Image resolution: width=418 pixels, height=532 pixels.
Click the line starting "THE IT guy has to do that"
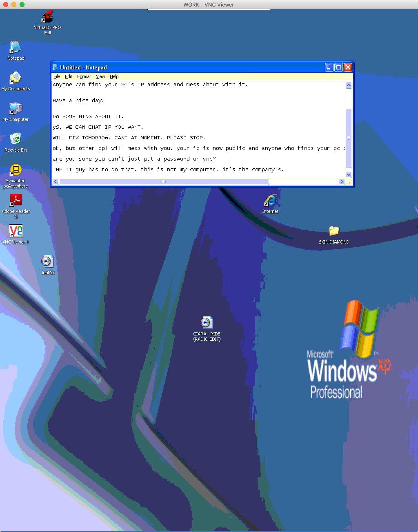(x=168, y=170)
